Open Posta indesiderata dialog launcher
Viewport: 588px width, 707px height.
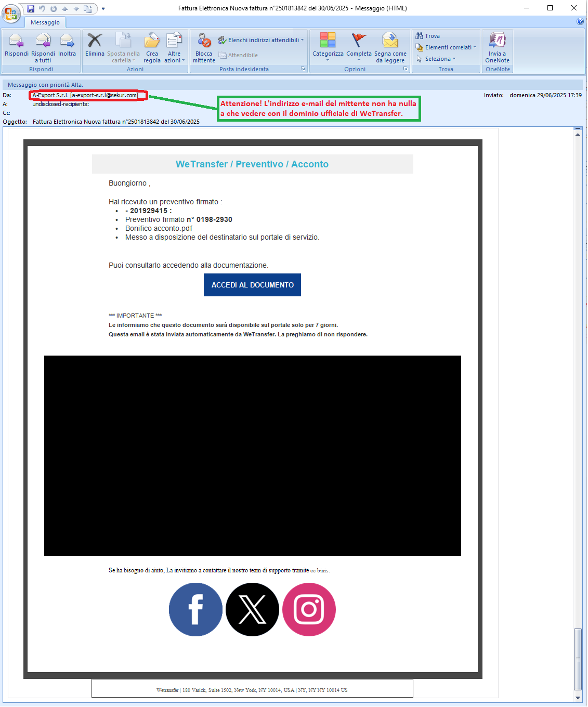303,69
